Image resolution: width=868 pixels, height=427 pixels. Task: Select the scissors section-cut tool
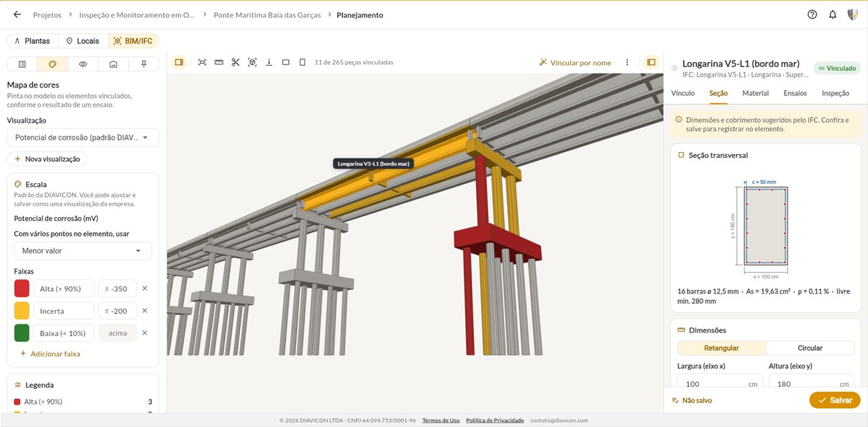pos(235,62)
